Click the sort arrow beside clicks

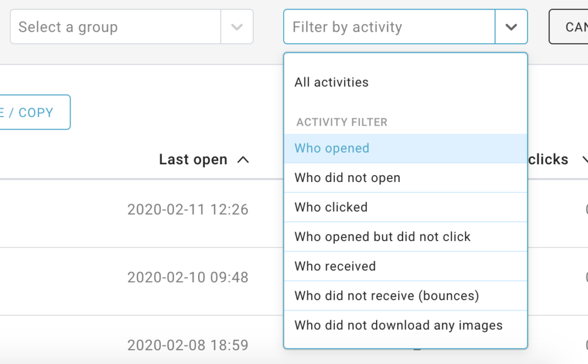[584, 160]
